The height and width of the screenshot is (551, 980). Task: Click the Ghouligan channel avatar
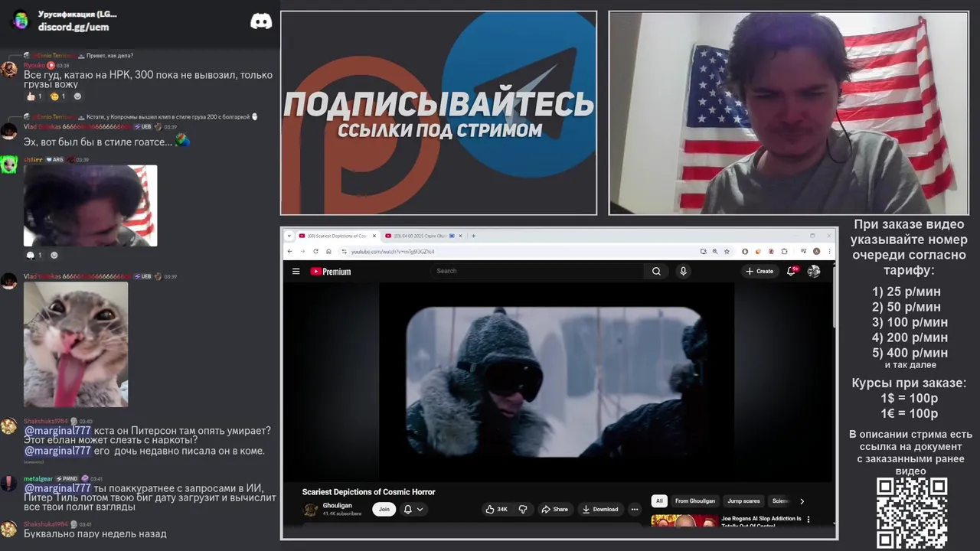[x=310, y=510]
